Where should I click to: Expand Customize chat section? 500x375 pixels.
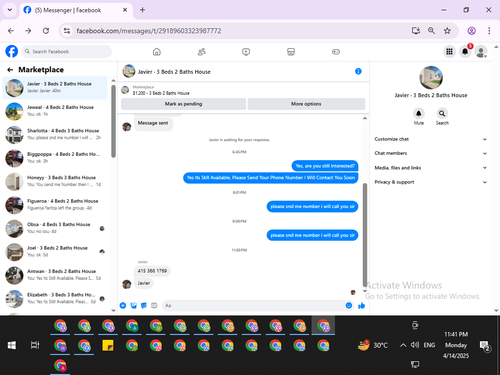pos(430,139)
